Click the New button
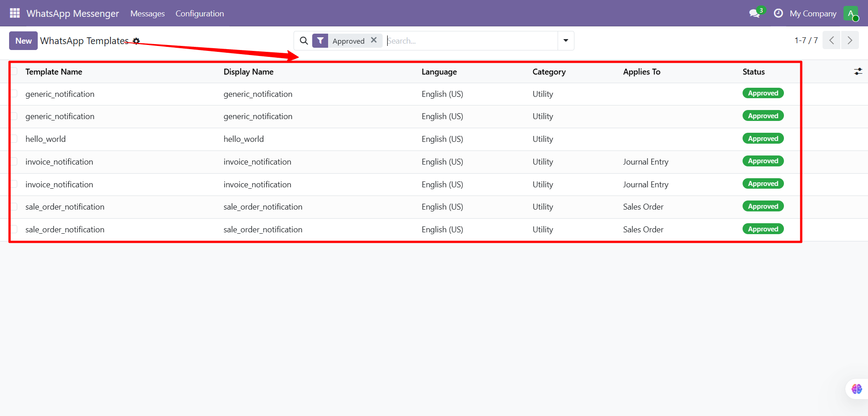 tap(23, 41)
